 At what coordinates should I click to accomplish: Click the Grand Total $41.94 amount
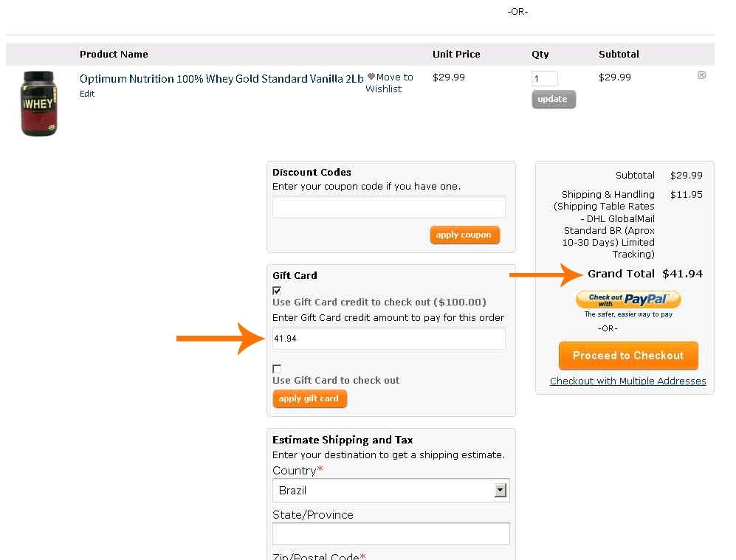coord(682,274)
